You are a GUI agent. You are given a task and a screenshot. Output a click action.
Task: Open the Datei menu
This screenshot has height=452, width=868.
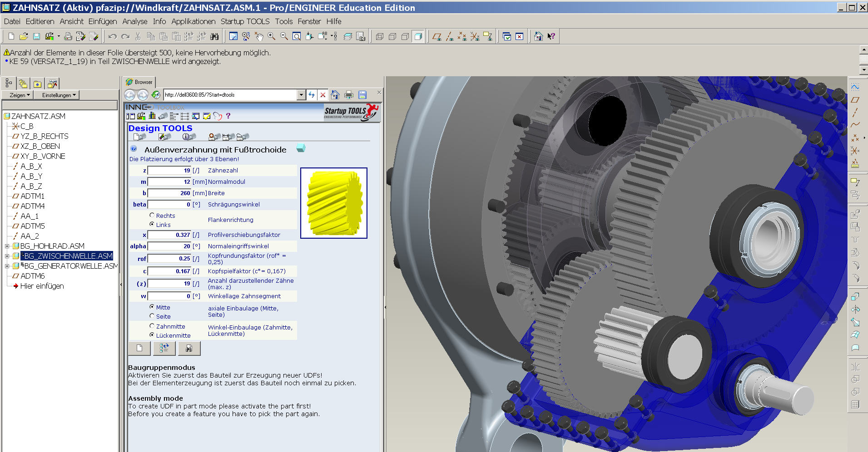12,21
